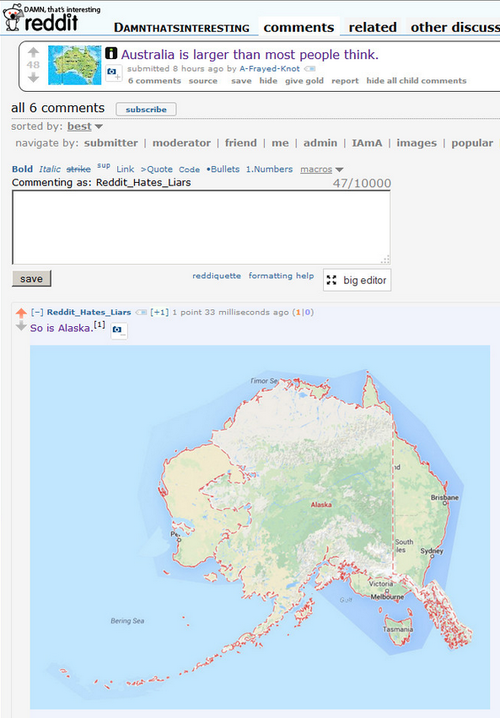The image size is (500, 718).
Task: Click the info icon beside post title
Action: click(x=111, y=53)
